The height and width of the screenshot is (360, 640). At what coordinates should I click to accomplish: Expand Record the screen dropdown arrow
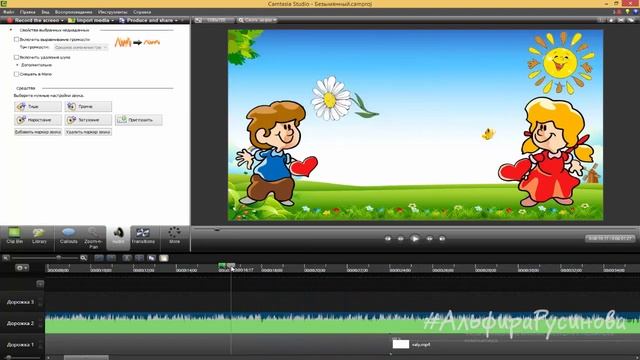(x=62, y=20)
